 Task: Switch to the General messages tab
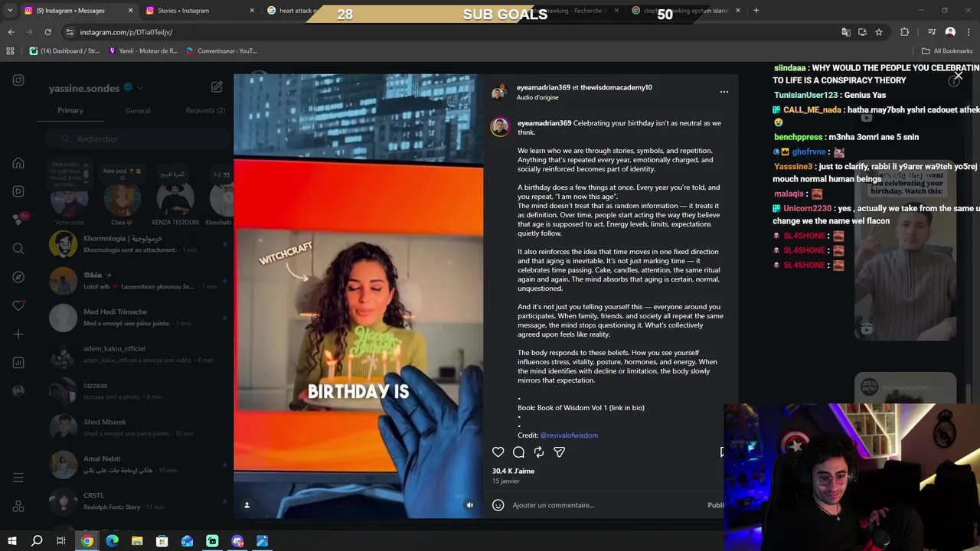[x=138, y=110]
